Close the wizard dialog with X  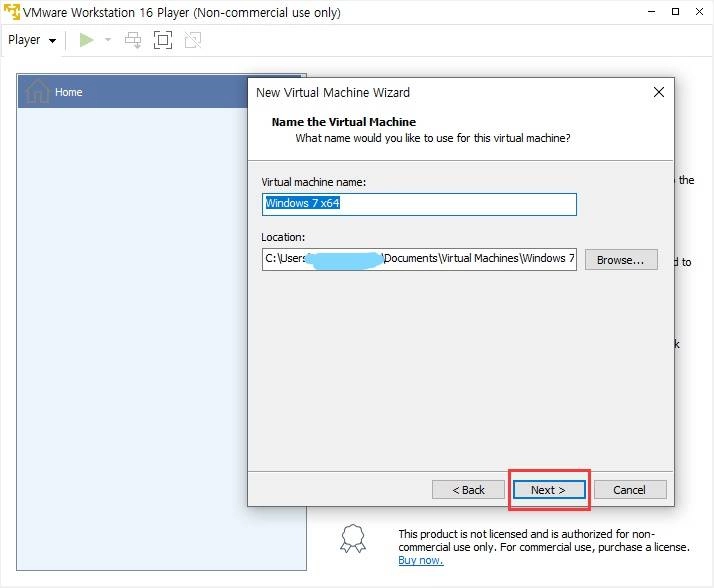point(658,92)
